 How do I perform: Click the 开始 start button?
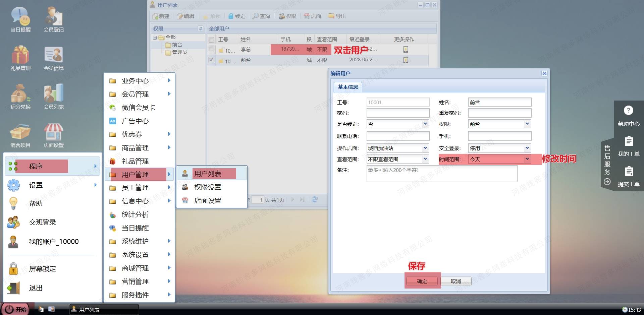pos(15,309)
